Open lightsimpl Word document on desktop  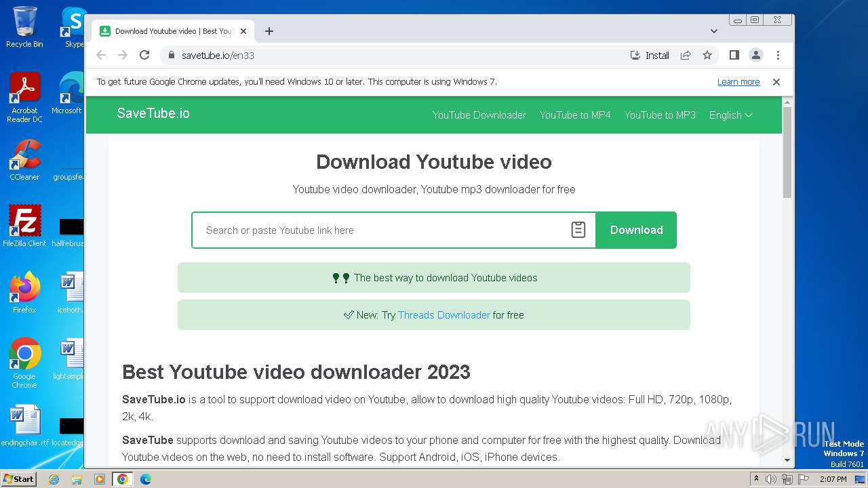(68, 360)
